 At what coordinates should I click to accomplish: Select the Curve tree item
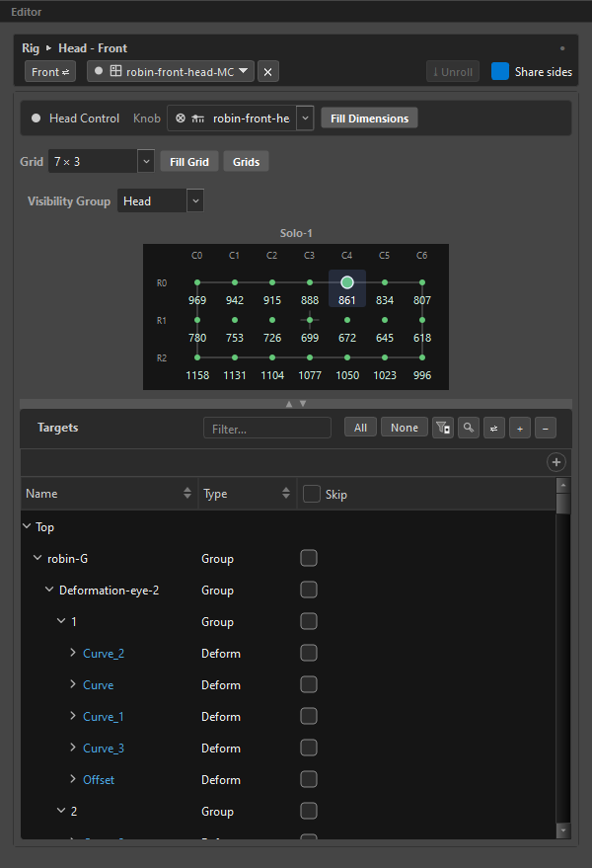(x=98, y=684)
